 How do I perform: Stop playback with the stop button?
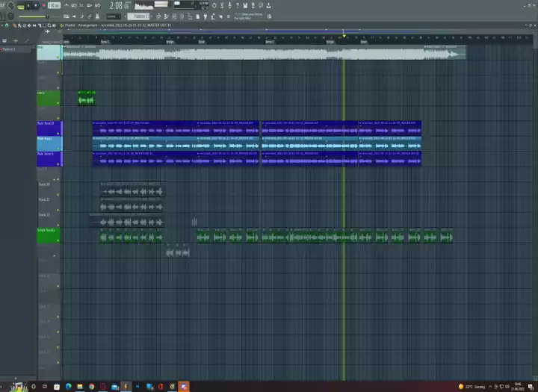point(36,6)
